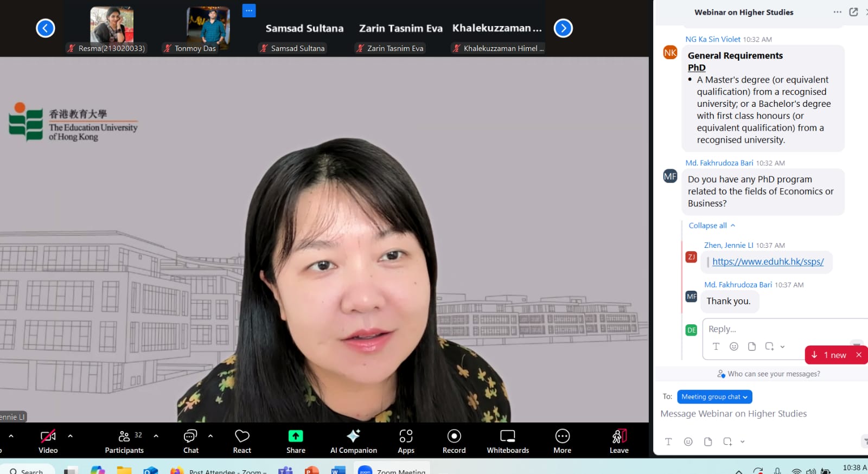Viewport: 868px width, 474px height.
Task: Open the React menu
Action: [x=242, y=441]
